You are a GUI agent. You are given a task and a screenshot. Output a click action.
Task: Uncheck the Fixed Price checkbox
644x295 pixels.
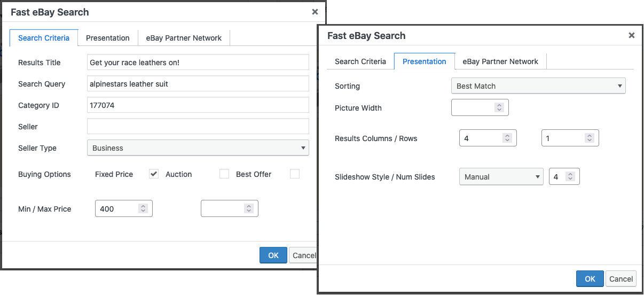point(154,174)
